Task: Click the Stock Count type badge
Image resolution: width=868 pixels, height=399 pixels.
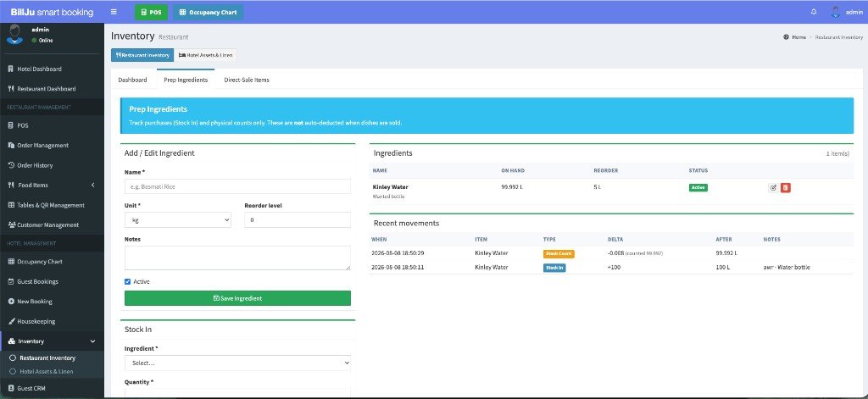Action: coord(559,254)
